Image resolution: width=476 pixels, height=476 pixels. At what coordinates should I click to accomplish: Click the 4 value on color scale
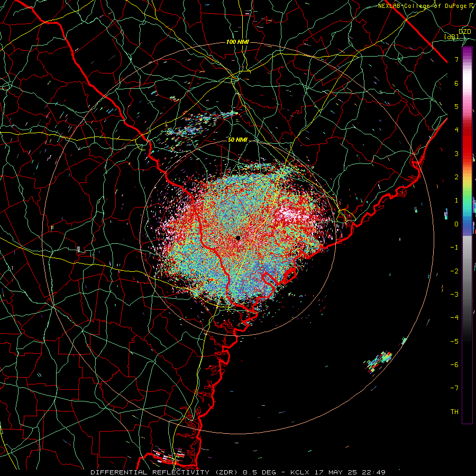tap(456, 130)
